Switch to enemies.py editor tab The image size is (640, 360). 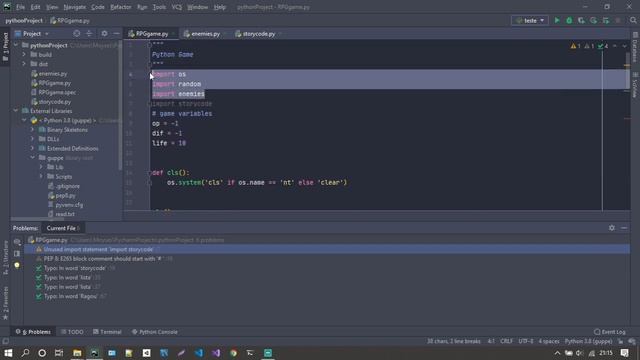[x=205, y=34]
